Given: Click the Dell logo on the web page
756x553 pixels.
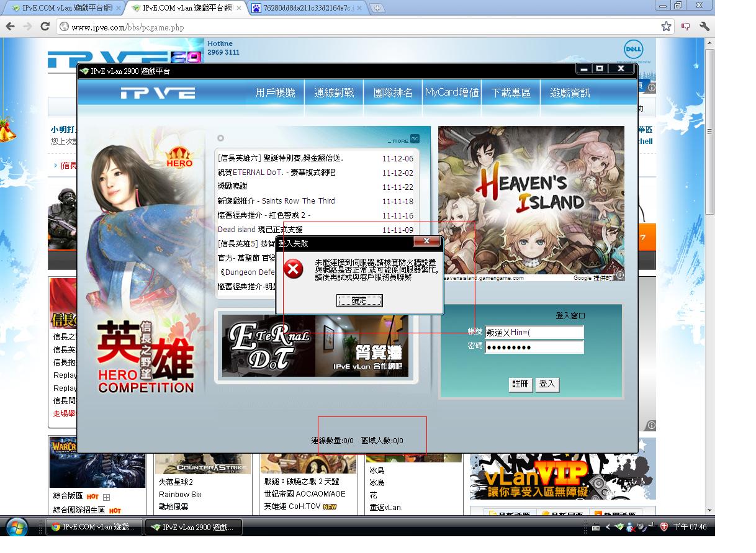Looking at the screenshot, I should [633, 50].
